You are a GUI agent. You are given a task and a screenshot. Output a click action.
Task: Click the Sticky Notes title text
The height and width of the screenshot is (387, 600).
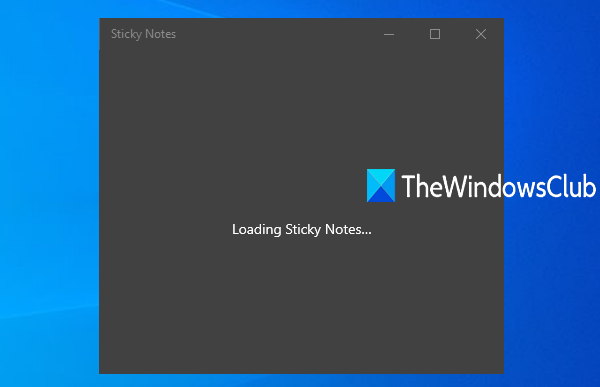143,34
